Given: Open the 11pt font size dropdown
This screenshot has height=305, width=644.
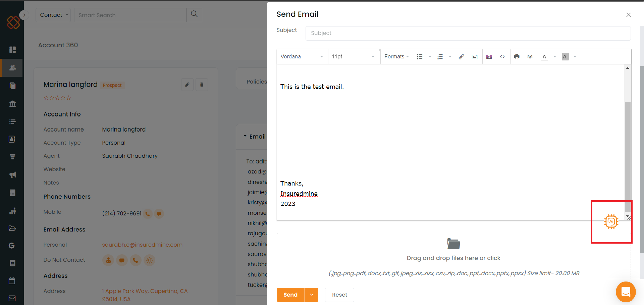Looking at the screenshot, I should pos(354,57).
